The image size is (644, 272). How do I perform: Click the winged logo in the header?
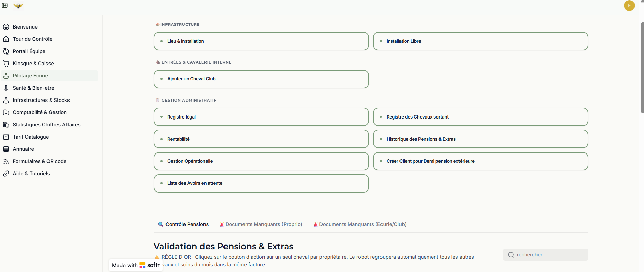[x=18, y=6]
